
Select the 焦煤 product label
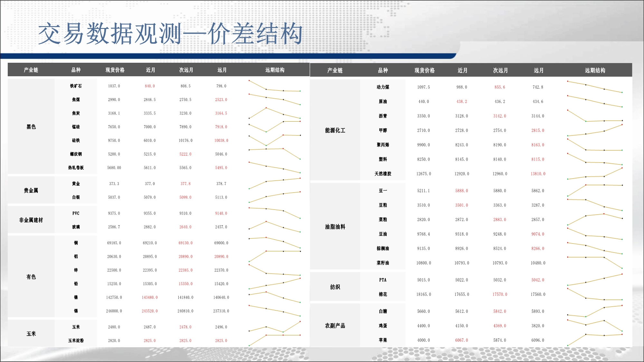pos(76,99)
